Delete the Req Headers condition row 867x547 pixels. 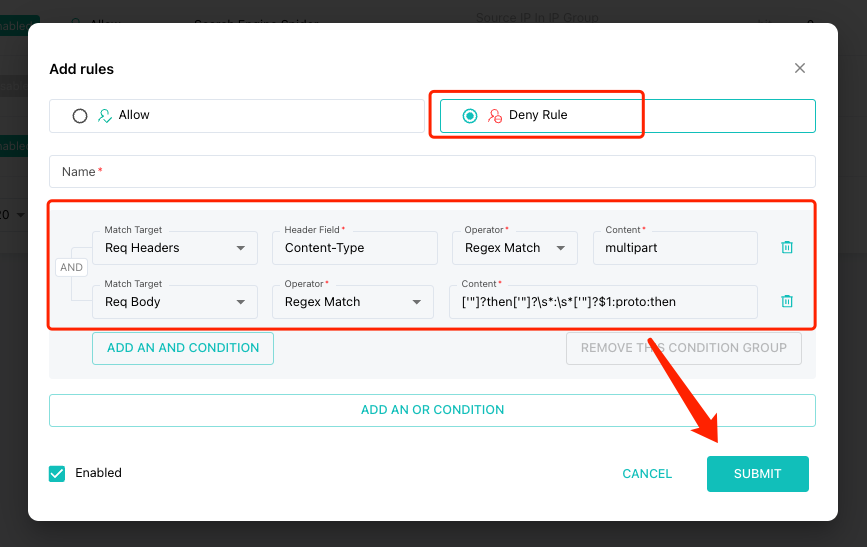click(787, 247)
